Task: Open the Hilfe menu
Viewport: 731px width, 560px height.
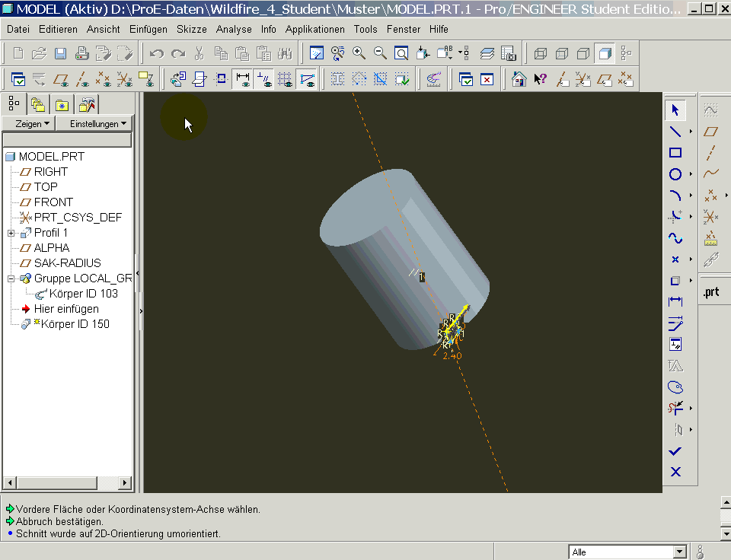Action: pos(439,30)
